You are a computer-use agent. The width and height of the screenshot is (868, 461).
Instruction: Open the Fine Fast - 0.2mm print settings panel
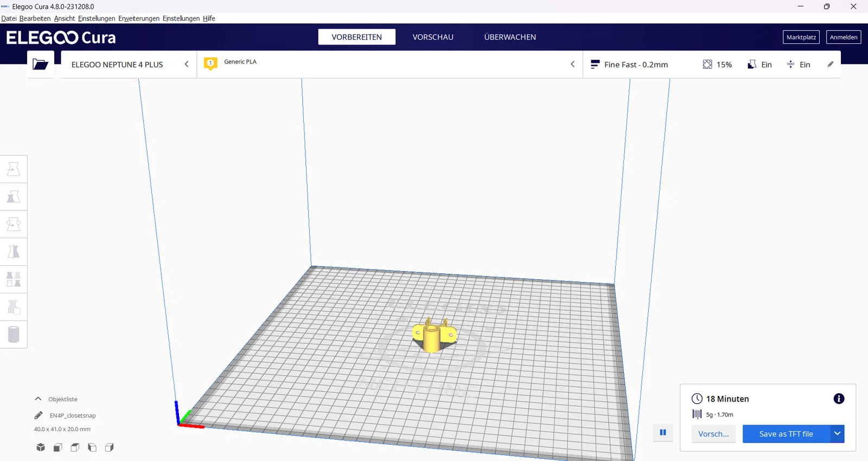click(712, 65)
